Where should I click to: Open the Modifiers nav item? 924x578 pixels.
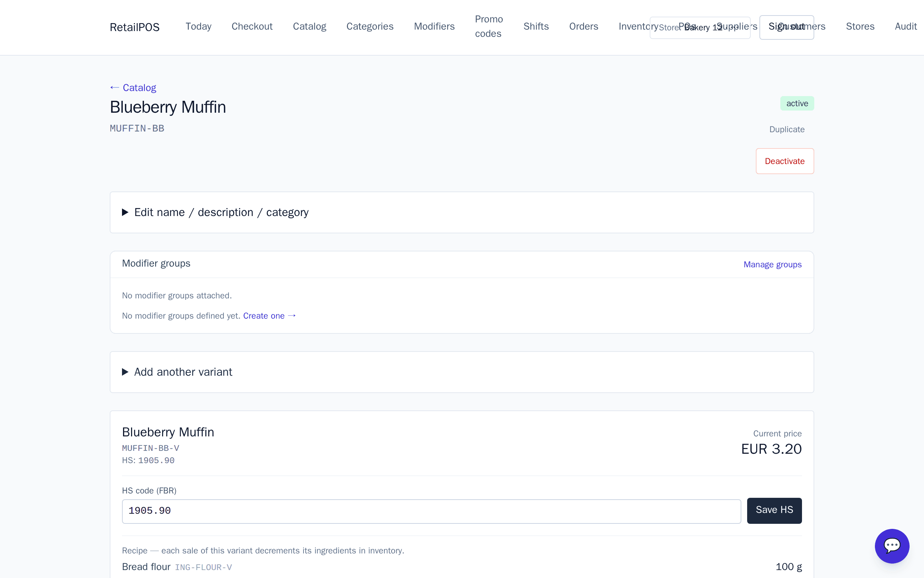click(x=434, y=26)
